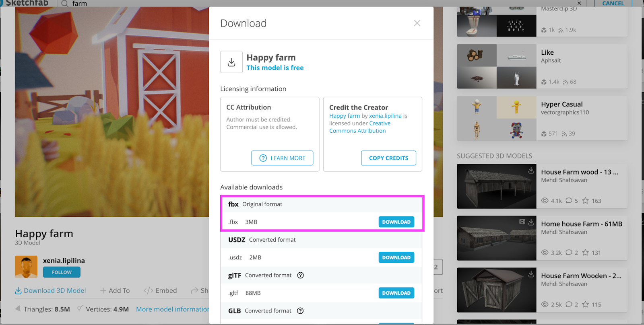Click the download arrow icon beside Happy farm
The height and width of the screenshot is (325, 644).
[x=231, y=62]
